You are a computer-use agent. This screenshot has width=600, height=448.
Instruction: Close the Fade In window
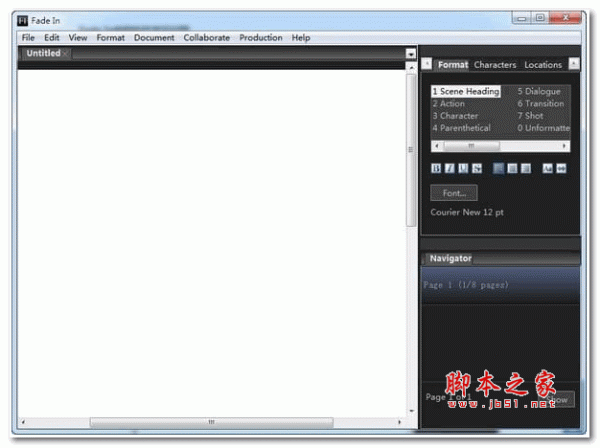click(x=565, y=18)
